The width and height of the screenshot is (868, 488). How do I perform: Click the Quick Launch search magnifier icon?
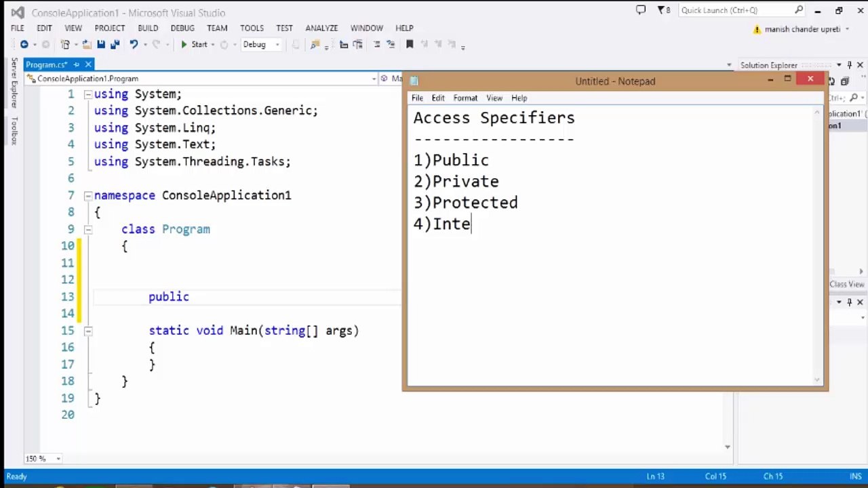click(800, 10)
